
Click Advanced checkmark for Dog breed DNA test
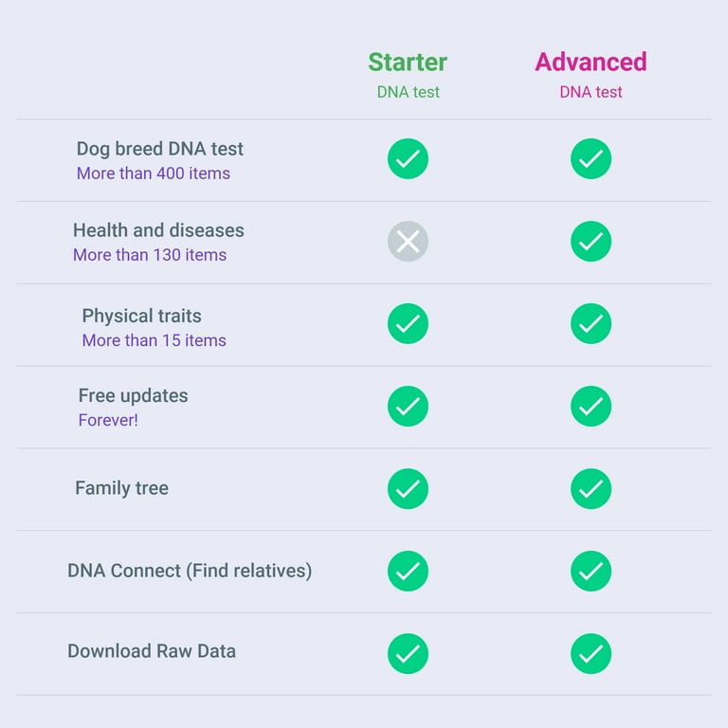[x=591, y=159]
